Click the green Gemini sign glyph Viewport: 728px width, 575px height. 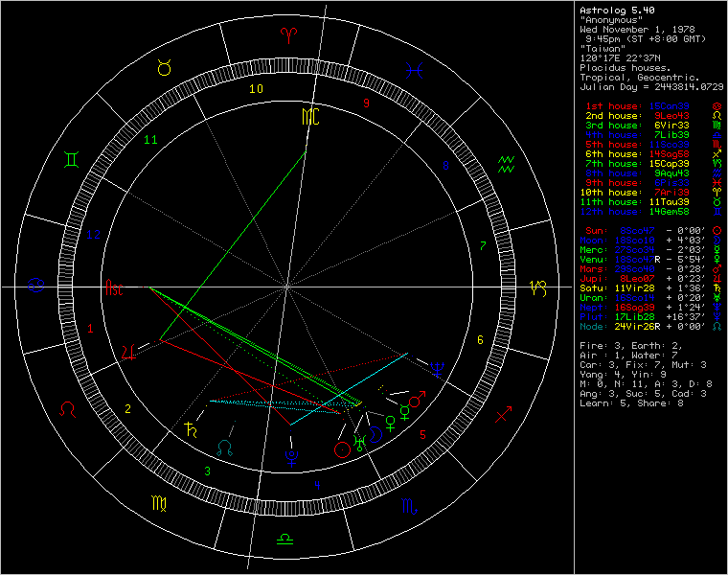tap(70, 159)
